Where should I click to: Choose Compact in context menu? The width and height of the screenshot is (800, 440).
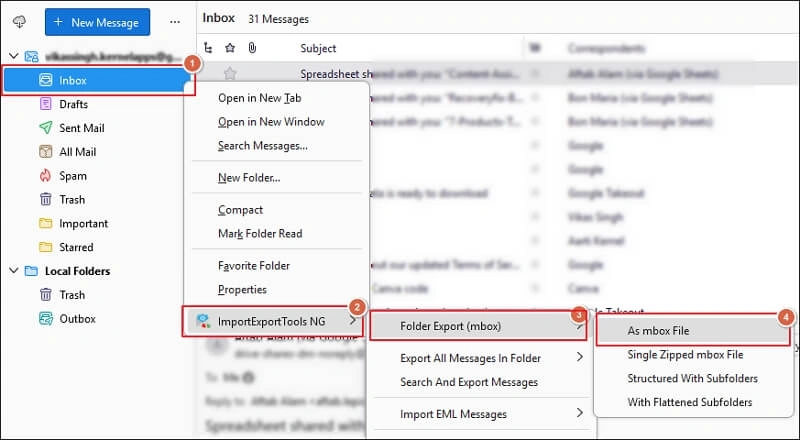coord(240,210)
